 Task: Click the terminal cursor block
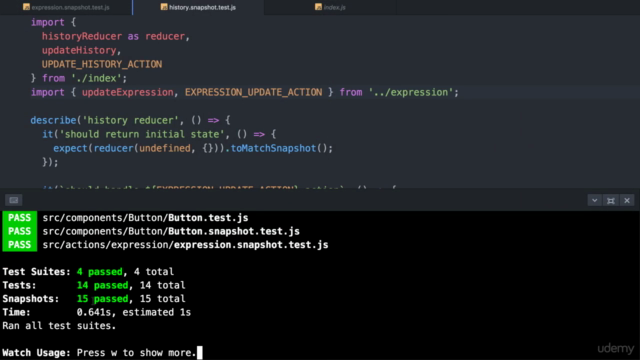click(x=200, y=353)
